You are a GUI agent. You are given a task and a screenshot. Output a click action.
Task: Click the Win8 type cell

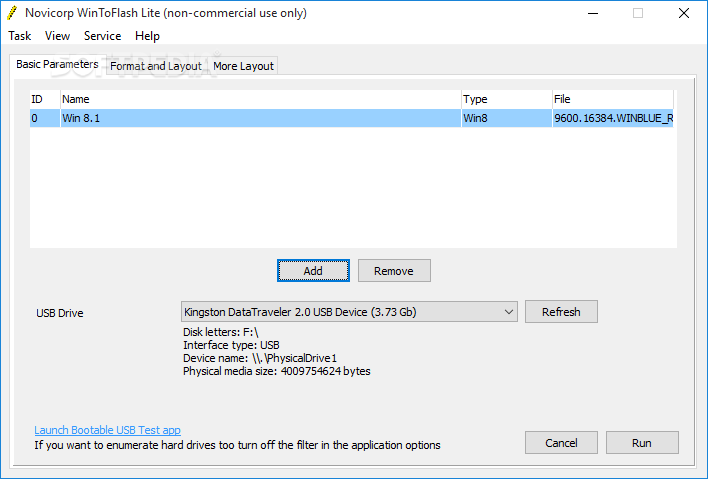[507, 118]
